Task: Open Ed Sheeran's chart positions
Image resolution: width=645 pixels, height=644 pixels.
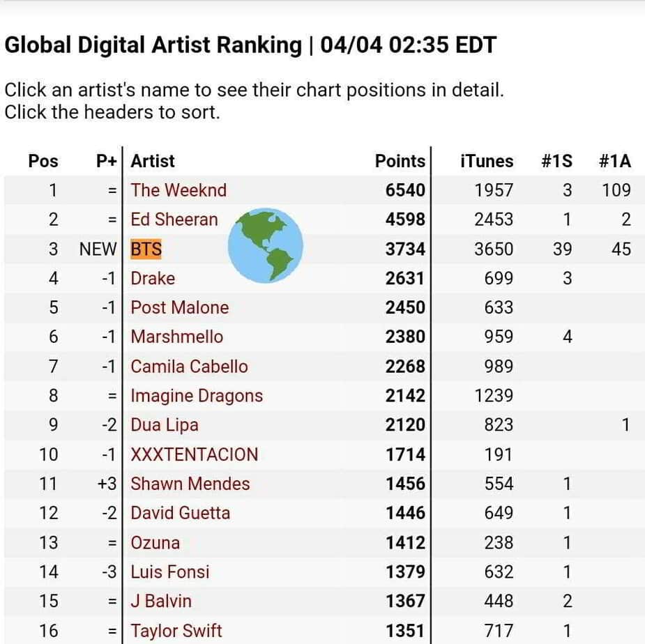Action: [174, 220]
